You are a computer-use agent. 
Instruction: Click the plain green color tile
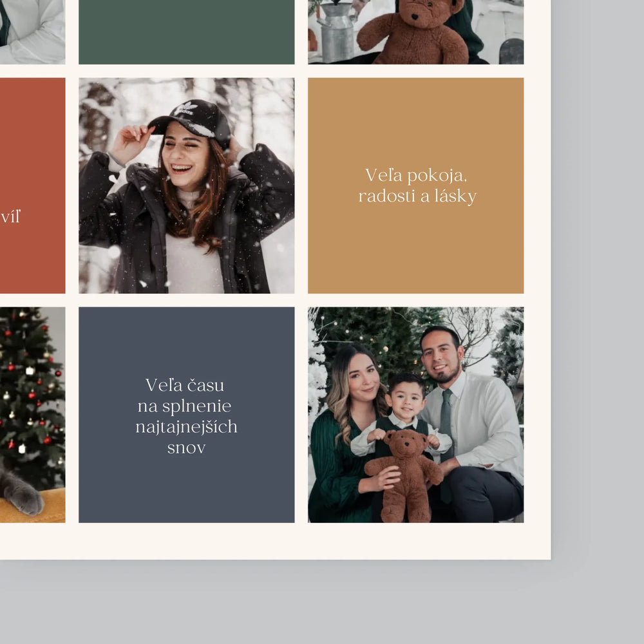coord(187,32)
